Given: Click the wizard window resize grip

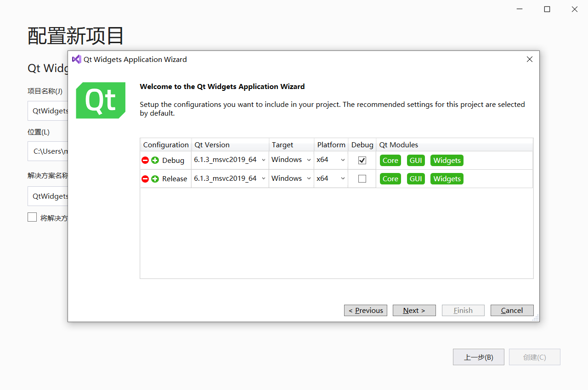Looking at the screenshot, I should (x=535, y=318).
